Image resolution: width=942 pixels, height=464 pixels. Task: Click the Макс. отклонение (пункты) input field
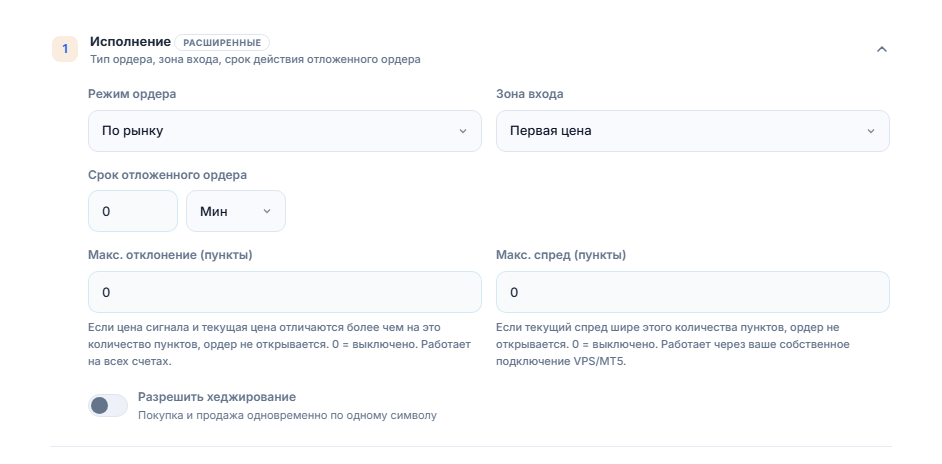click(x=285, y=292)
